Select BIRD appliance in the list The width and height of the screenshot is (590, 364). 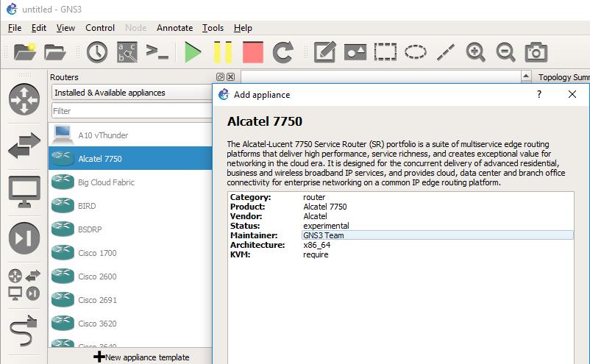pos(130,206)
